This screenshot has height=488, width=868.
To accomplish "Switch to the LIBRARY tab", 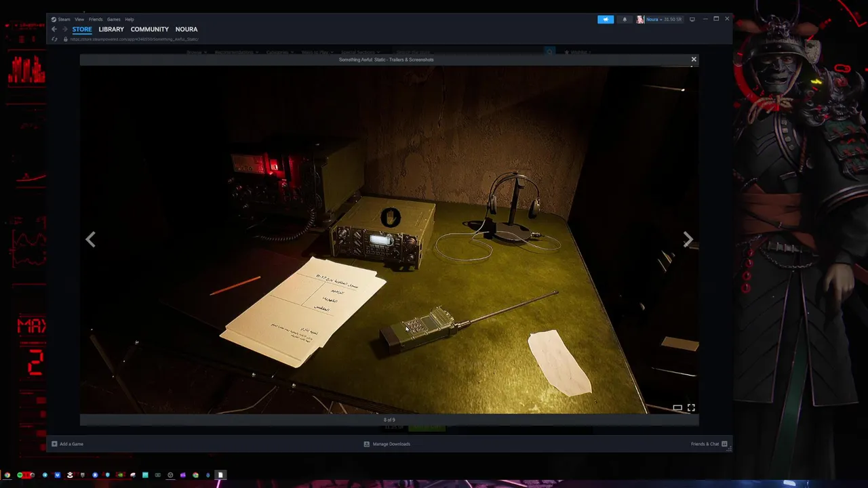I will pos(111,29).
